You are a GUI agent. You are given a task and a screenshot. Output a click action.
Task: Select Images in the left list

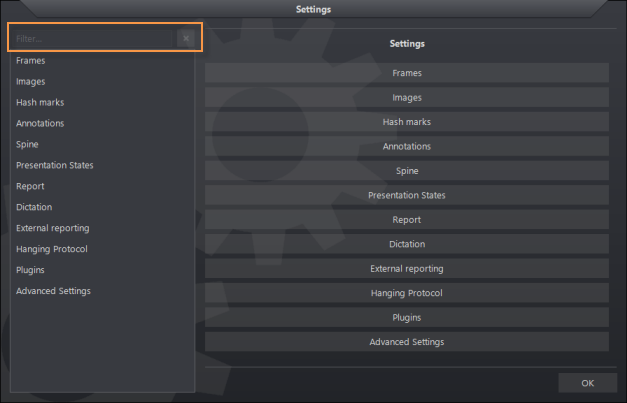pyautogui.click(x=31, y=82)
